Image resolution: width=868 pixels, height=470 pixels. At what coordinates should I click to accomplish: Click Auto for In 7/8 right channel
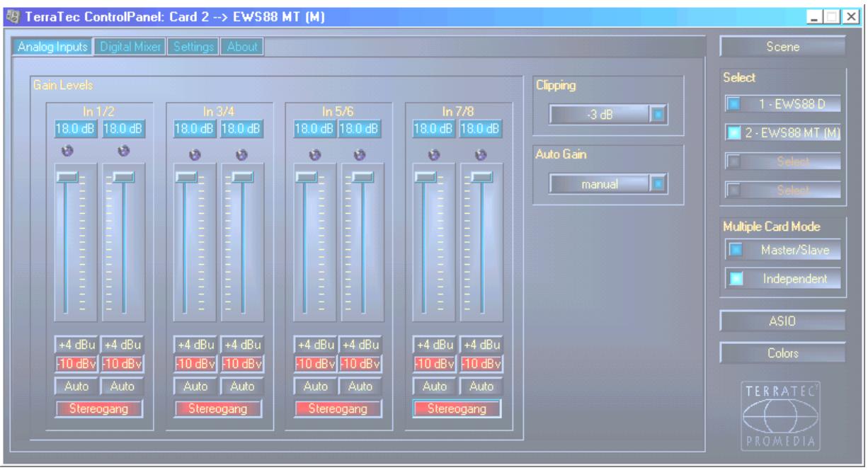[x=481, y=387]
